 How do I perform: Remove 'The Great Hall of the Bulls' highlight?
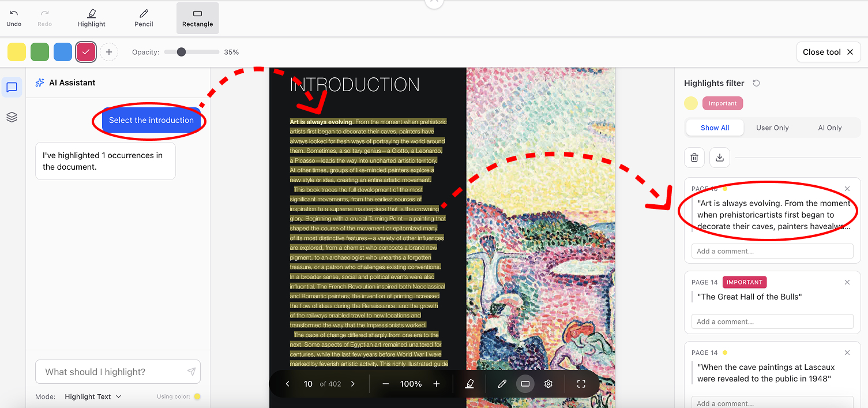point(847,282)
